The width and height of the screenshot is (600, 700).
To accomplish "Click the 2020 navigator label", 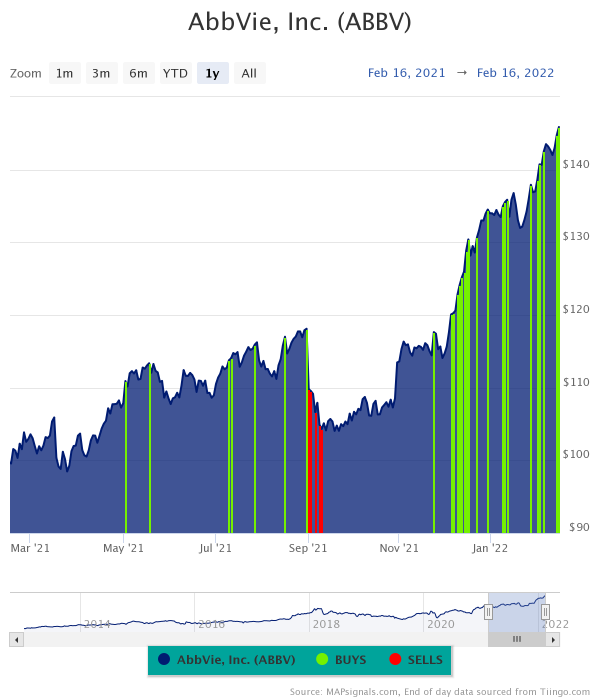I will 440,624.
